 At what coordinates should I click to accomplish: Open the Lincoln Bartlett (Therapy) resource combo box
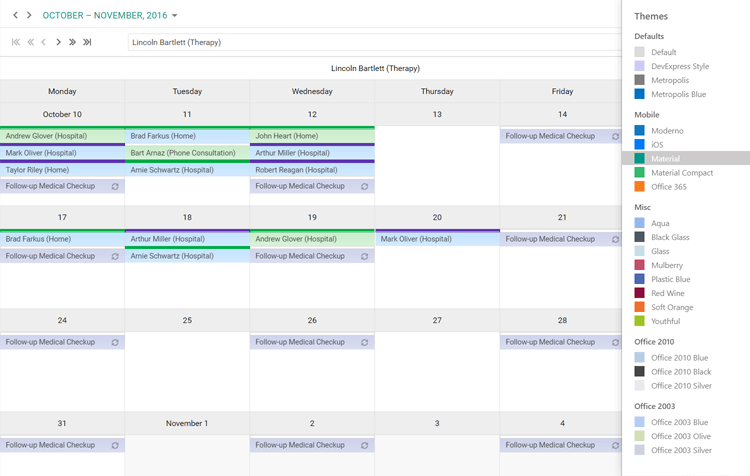click(375, 42)
